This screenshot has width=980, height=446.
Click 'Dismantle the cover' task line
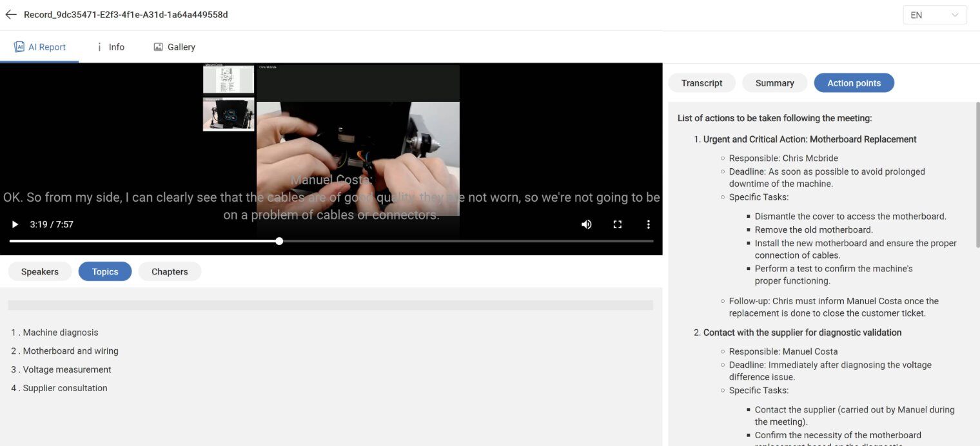tap(850, 217)
